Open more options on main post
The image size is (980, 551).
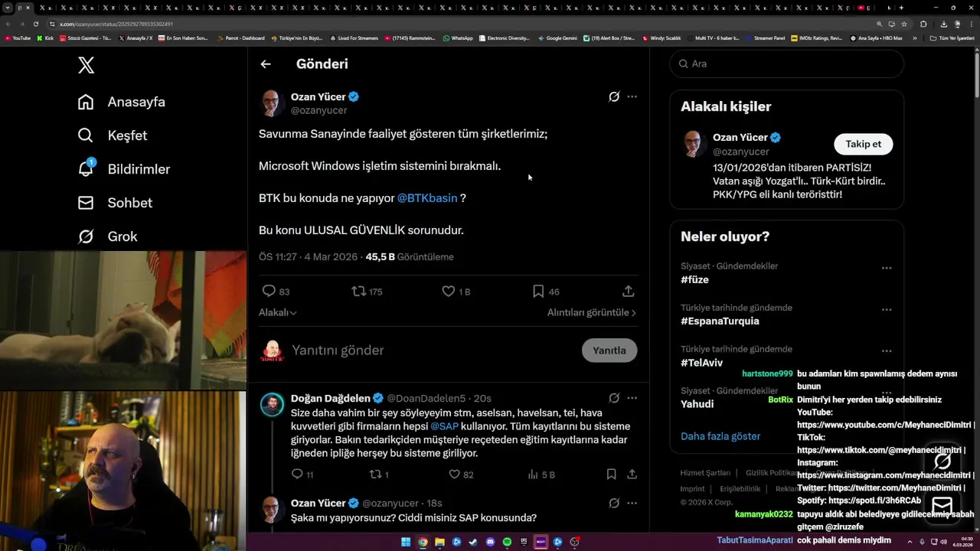pos(632,97)
